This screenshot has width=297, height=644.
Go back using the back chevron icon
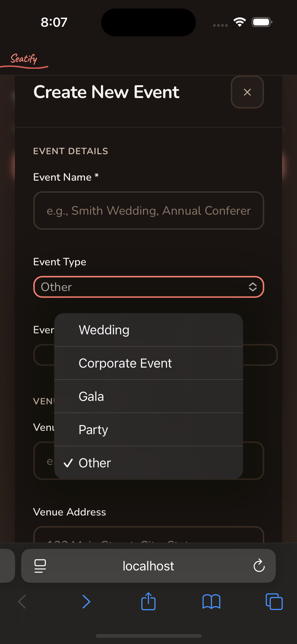tap(22, 602)
